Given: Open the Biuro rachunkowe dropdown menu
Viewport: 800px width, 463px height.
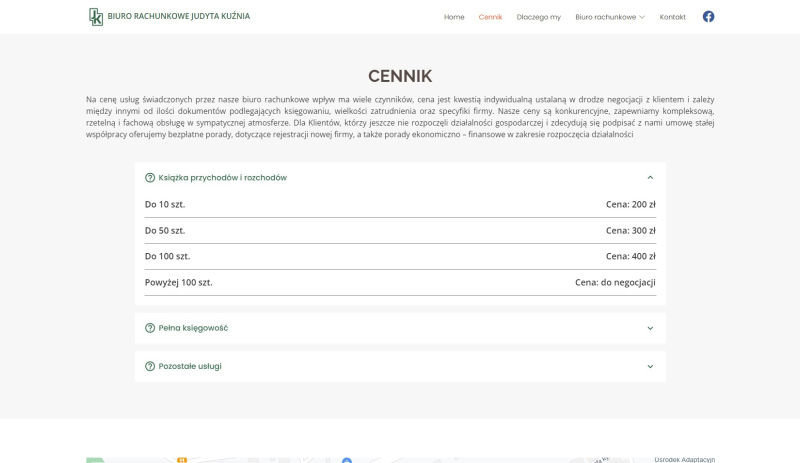Looking at the screenshot, I should click(x=610, y=17).
